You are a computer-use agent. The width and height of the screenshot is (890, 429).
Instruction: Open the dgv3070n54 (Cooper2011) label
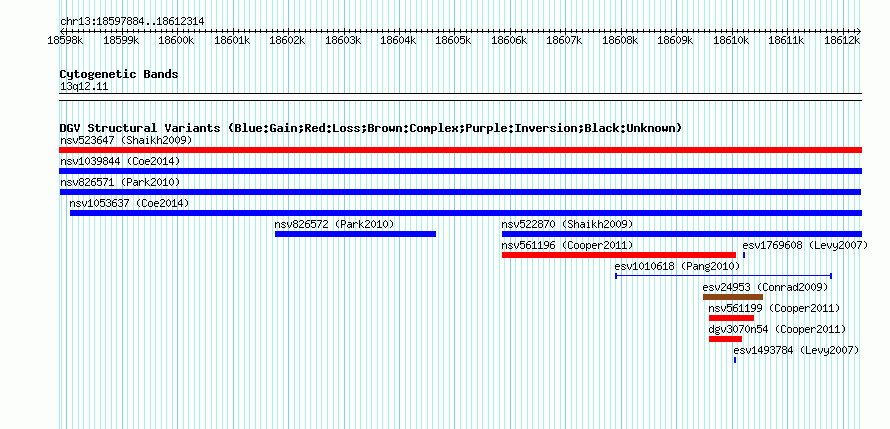point(778,329)
